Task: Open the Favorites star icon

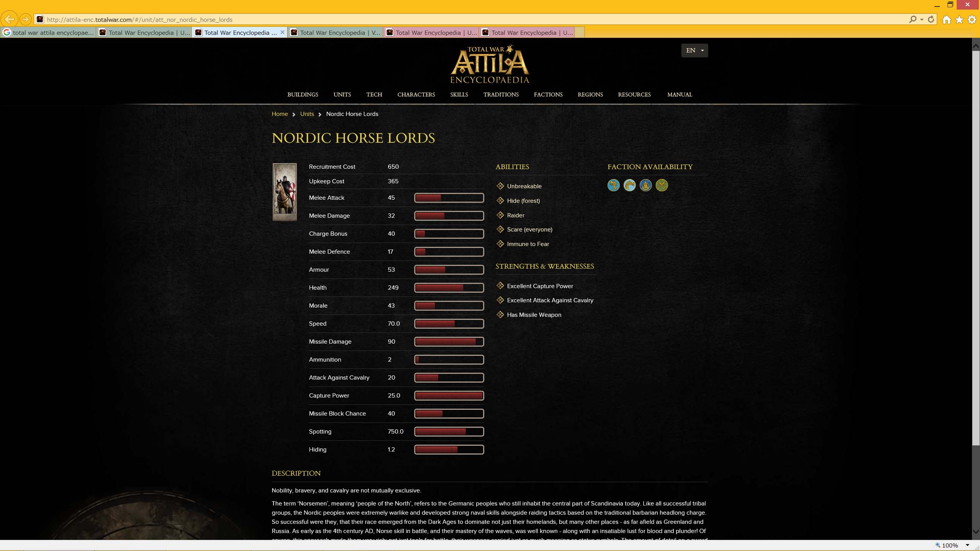Action: (x=959, y=20)
